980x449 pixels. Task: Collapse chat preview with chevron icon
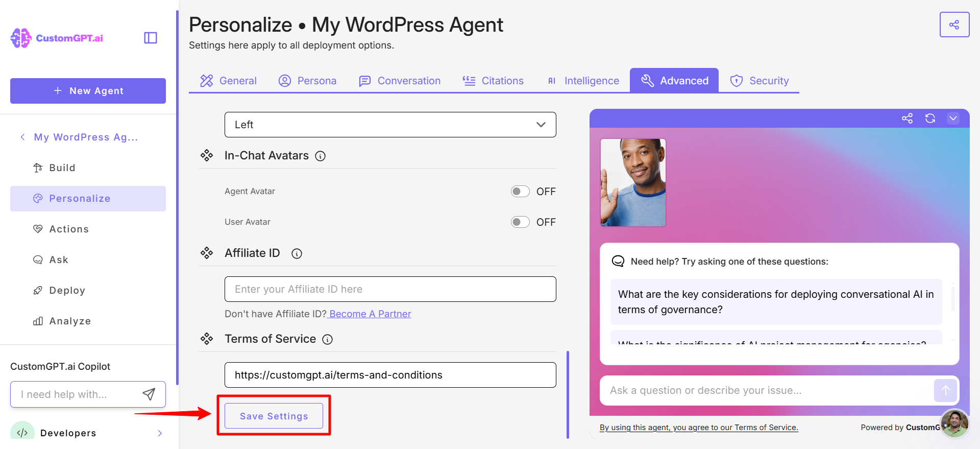(x=953, y=119)
